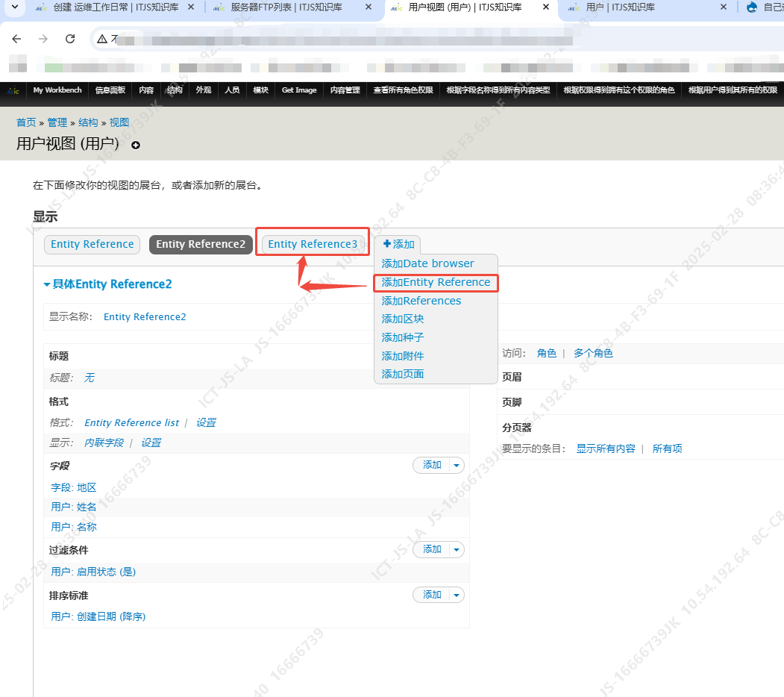Choose 添加区块 option

(403, 319)
